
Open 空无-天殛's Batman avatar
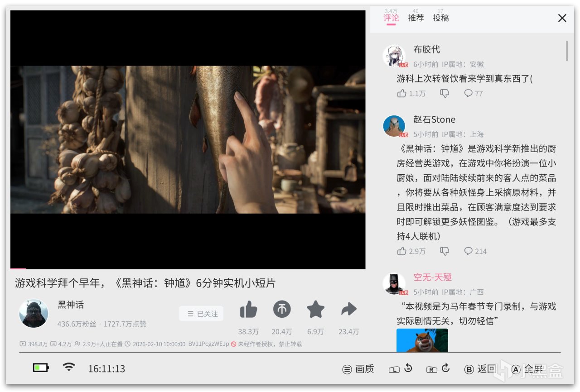point(394,284)
